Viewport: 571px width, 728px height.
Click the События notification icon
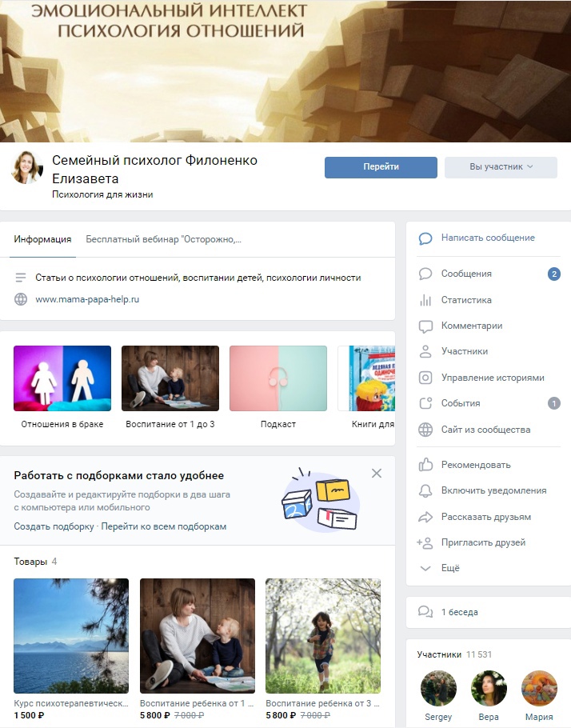click(x=425, y=403)
